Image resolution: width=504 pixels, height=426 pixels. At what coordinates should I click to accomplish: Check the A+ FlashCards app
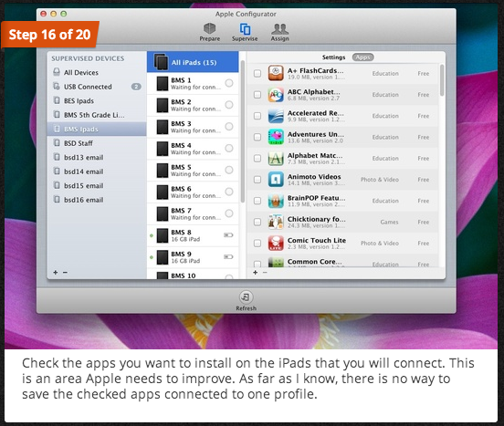tap(257, 74)
